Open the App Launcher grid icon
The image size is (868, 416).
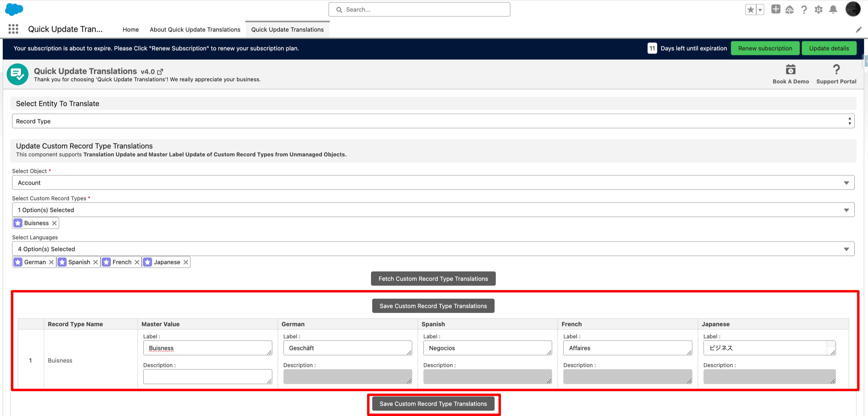pos(13,29)
